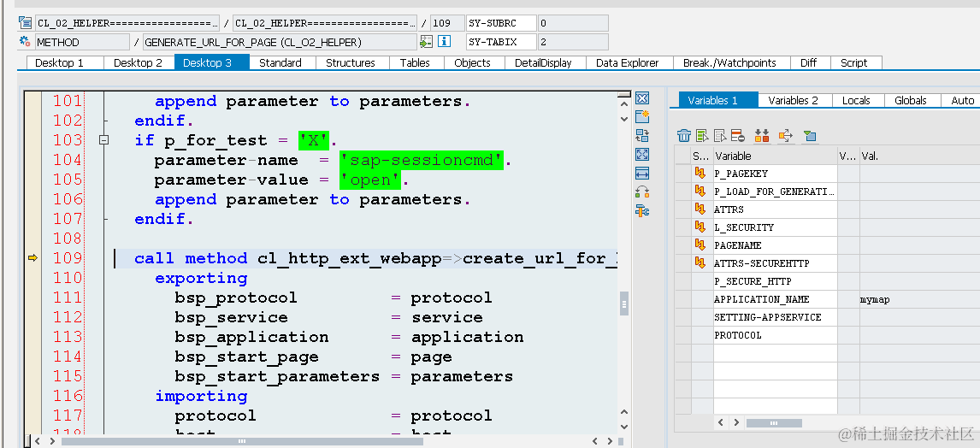This screenshot has height=448, width=980.
Task: Click the editor horizontal scrollbar thumb
Action: (x=242, y=441)
